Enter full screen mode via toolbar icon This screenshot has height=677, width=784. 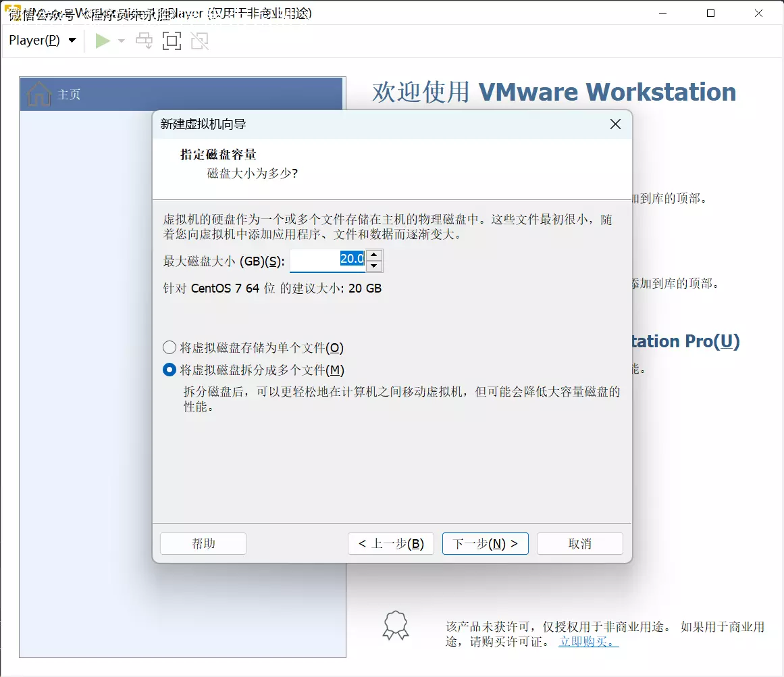[x=172, y=41]
